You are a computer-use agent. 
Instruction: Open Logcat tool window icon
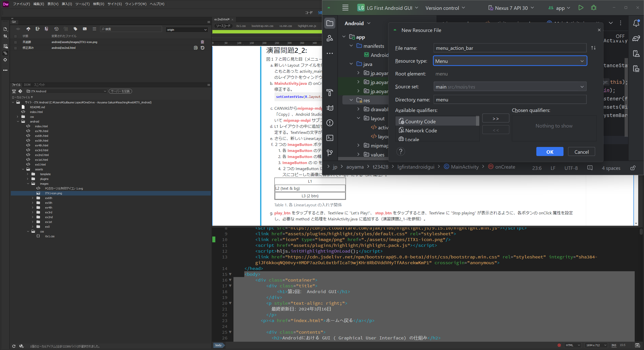click(330, 108)
